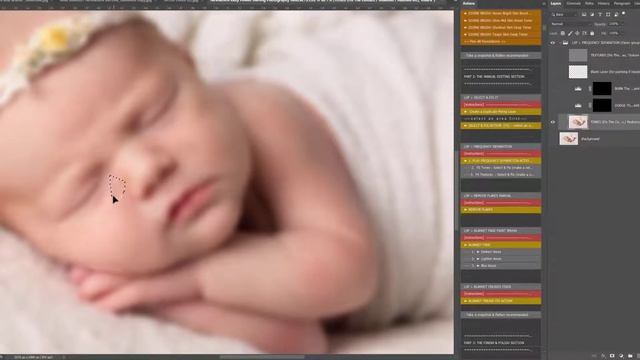Select FS Textures Select & Fix action
640x360 pixels.
pyautogui.click(x=501, y=175)
